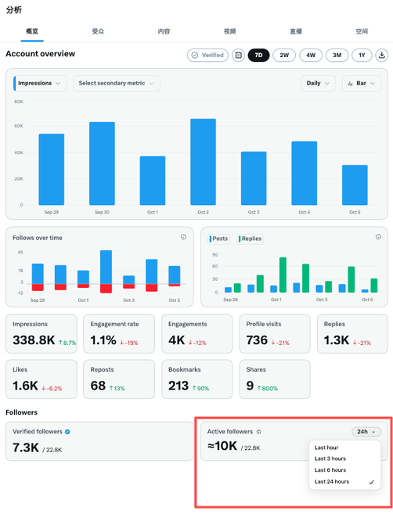Click the Oct 1 impressions bar

point(153,181)
